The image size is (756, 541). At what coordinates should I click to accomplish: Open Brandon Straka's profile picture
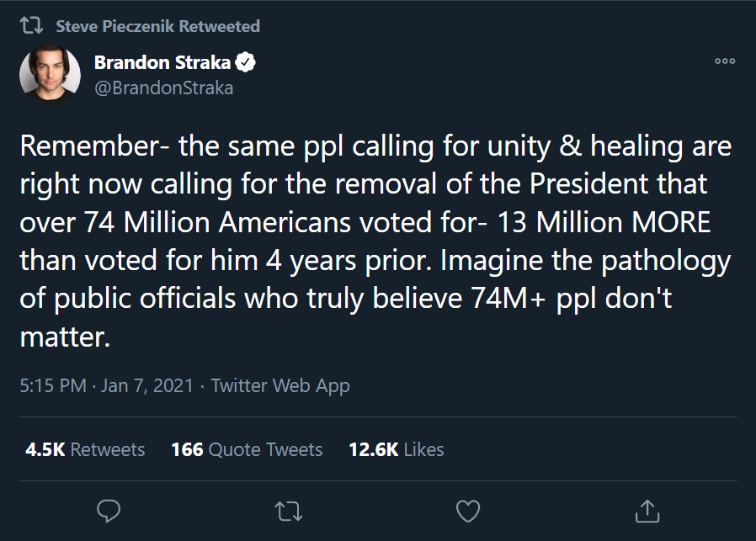[x=51, y=75]
